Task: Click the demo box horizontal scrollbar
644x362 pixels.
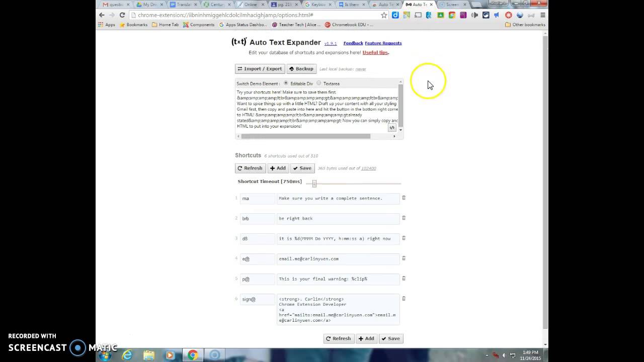Action: (305, 136)
